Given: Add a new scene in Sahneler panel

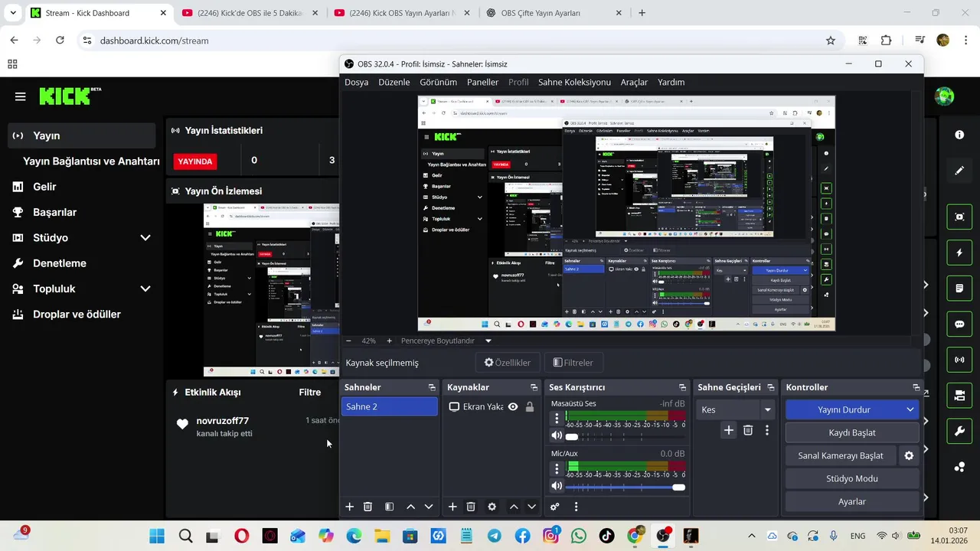Looking at the screenshot, I should 349,507.
